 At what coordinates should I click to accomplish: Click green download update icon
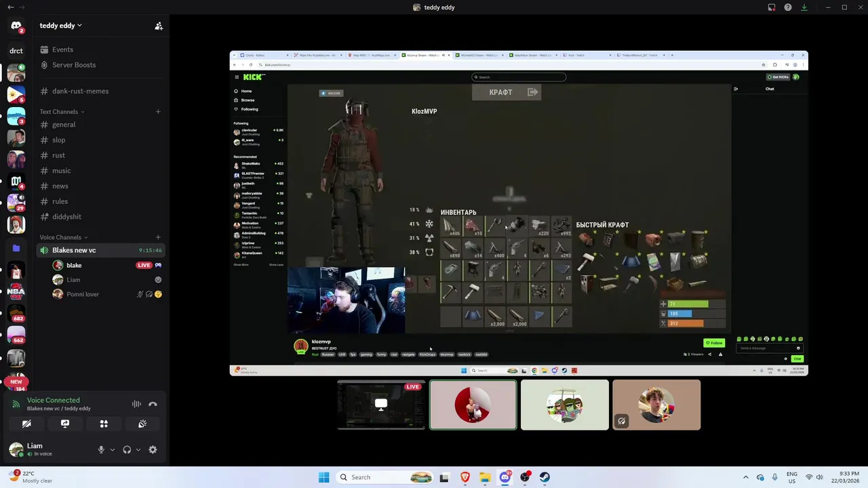804,7
